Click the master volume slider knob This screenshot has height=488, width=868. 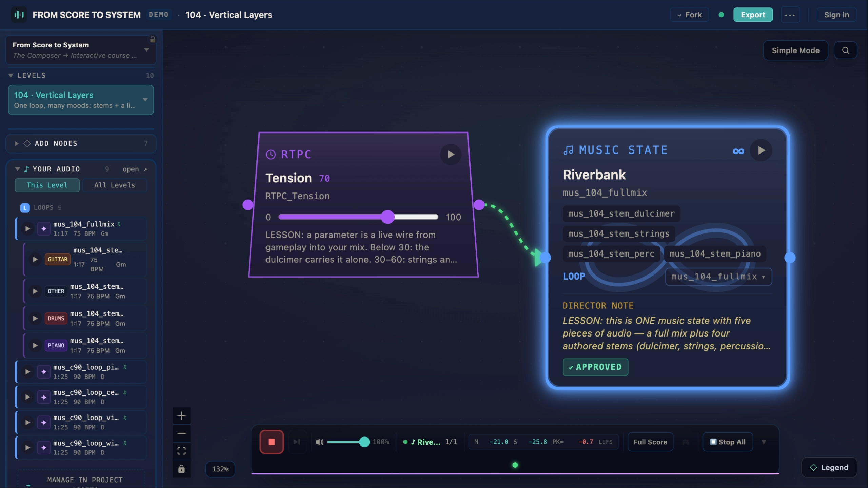[x=364, y=442]
